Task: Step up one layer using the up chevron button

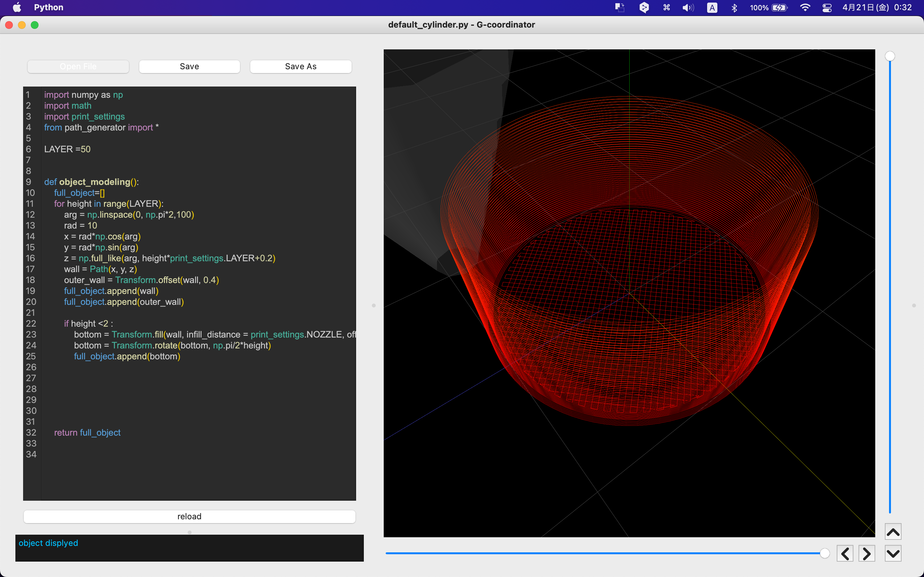Action: click(893, 531)
